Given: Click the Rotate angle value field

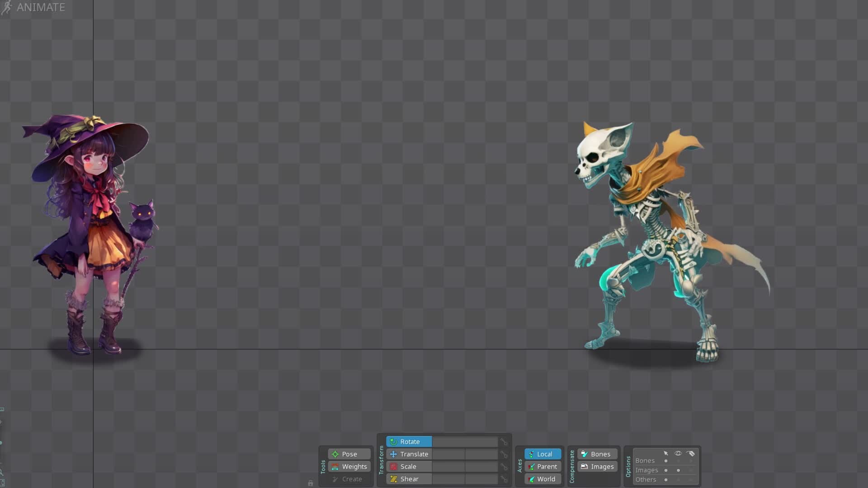Looking at the screenshot, I should click(466, 441).
